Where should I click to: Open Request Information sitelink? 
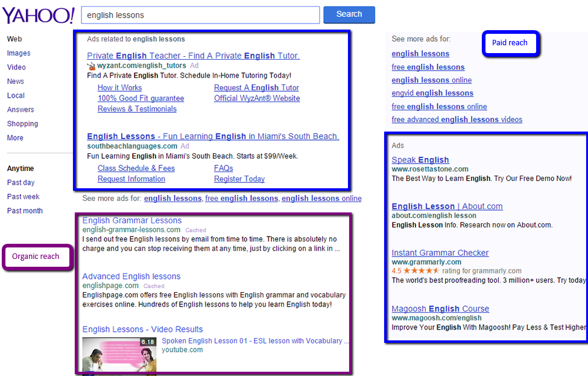[131, 179]
